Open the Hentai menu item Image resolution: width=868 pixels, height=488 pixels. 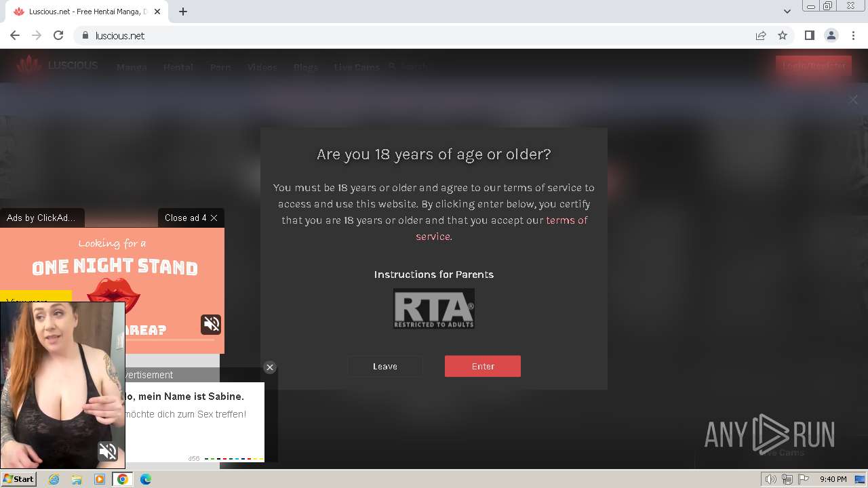(x=178, y=67)
